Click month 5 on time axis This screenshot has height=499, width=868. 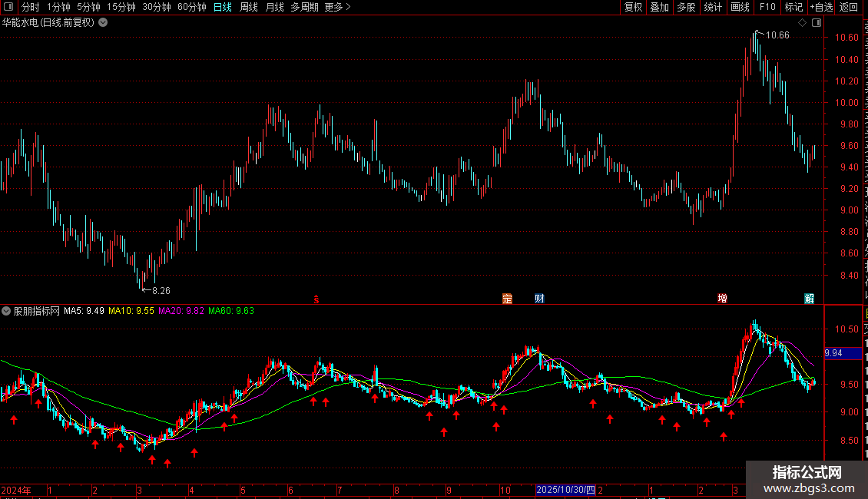click(243, 490)
